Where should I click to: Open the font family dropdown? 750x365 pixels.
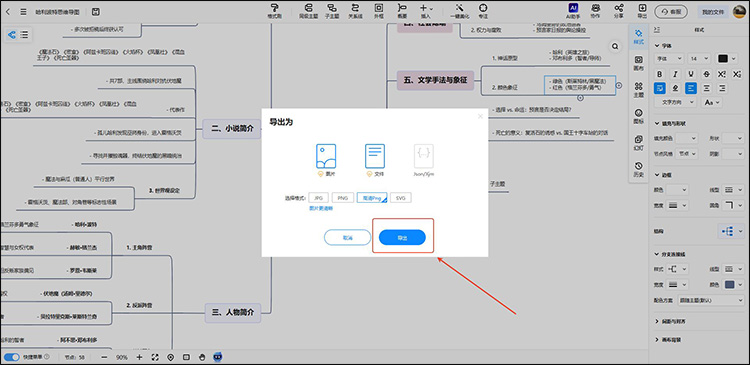669,58
